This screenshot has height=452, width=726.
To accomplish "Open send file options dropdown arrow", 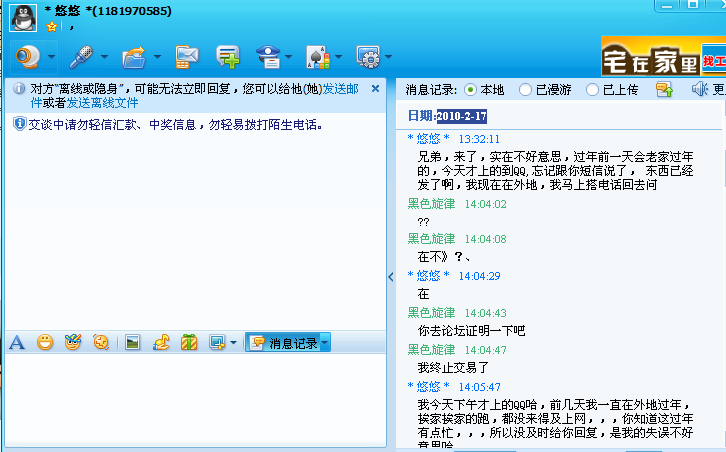I will tap(157, 57).
